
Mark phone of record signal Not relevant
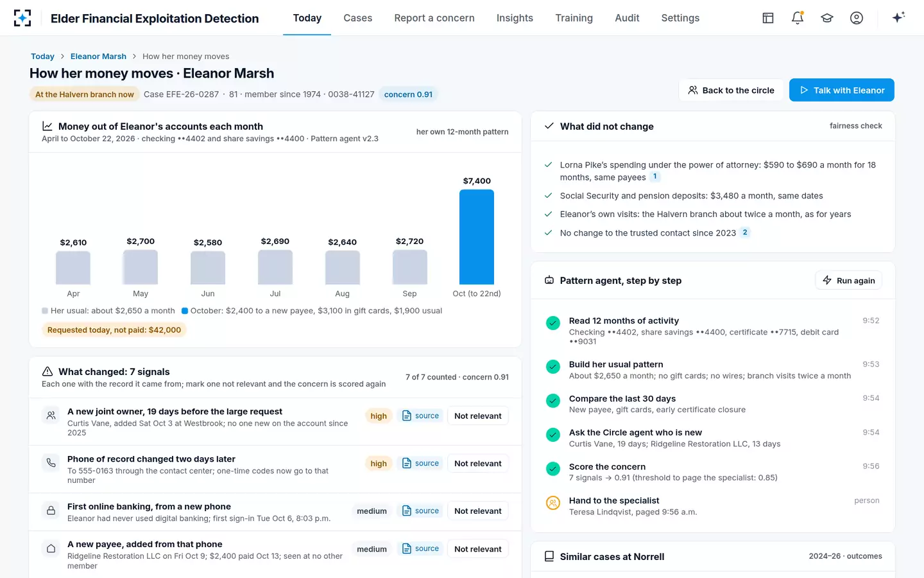478,464
